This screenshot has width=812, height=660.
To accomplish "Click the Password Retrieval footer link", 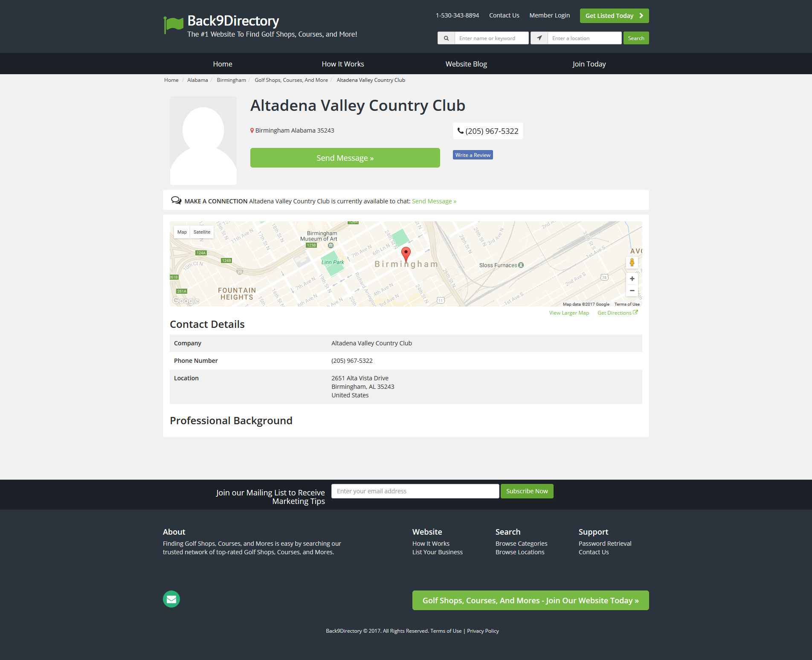I will 605,544.
